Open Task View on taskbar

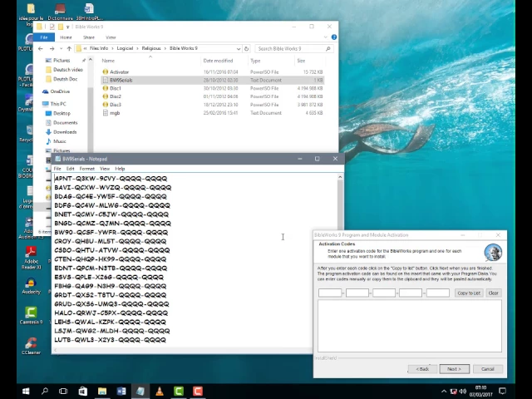click(x=63, y=392)
